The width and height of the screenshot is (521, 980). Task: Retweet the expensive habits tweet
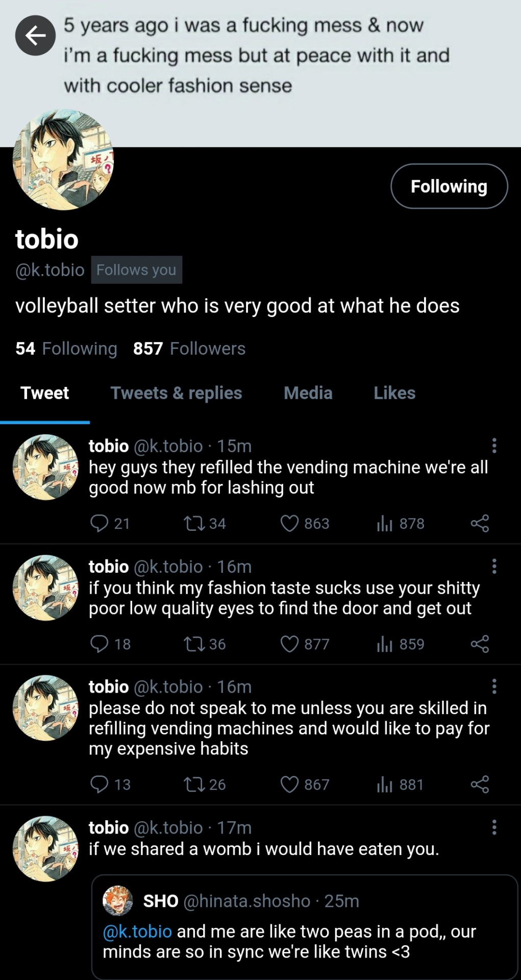click(194, 784)
